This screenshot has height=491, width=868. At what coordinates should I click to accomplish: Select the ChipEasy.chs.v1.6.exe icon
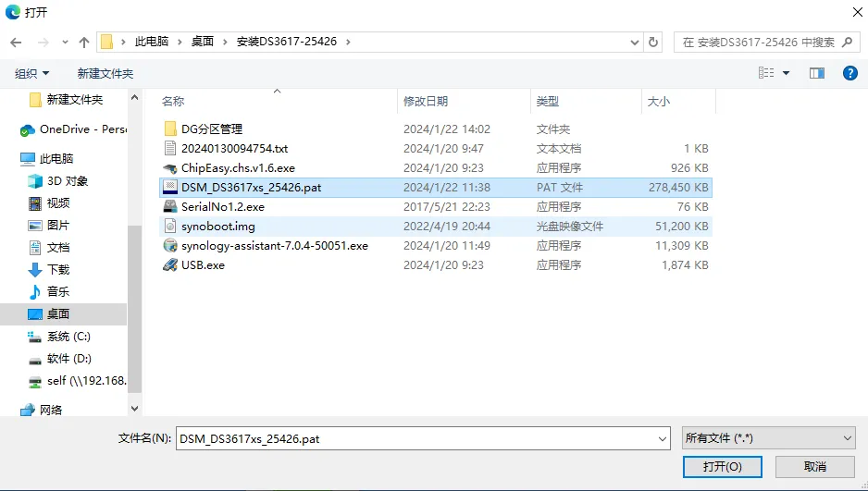tap(170, 168)
